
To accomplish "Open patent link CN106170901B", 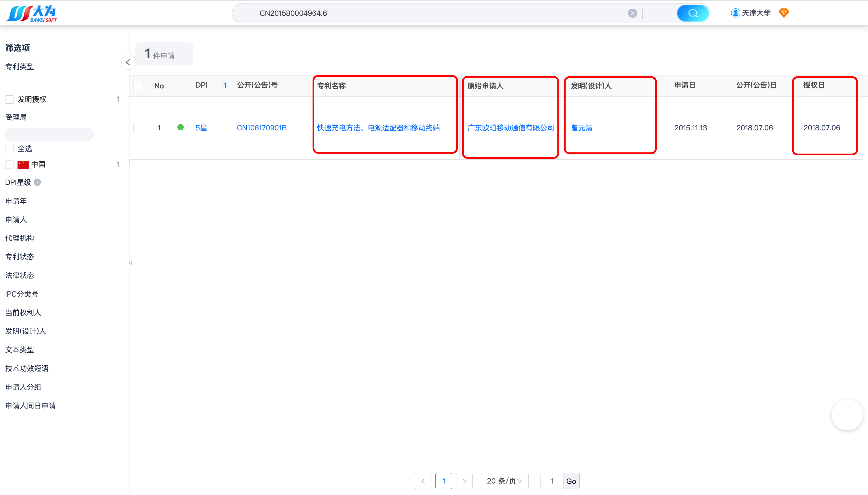I will coord(261,128).
